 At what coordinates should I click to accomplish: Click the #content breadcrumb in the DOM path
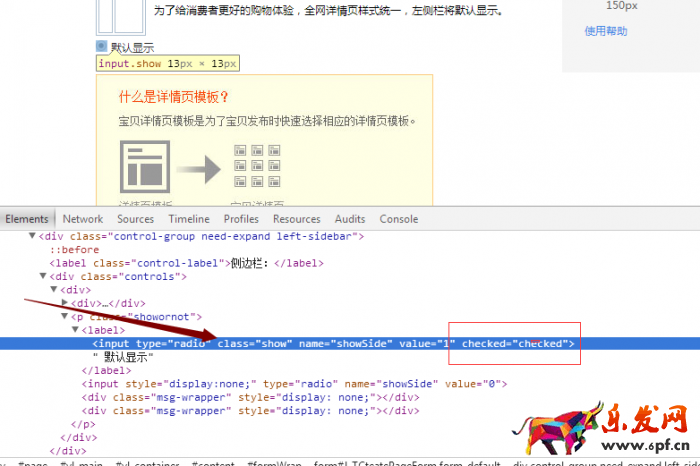pos(213,463)
